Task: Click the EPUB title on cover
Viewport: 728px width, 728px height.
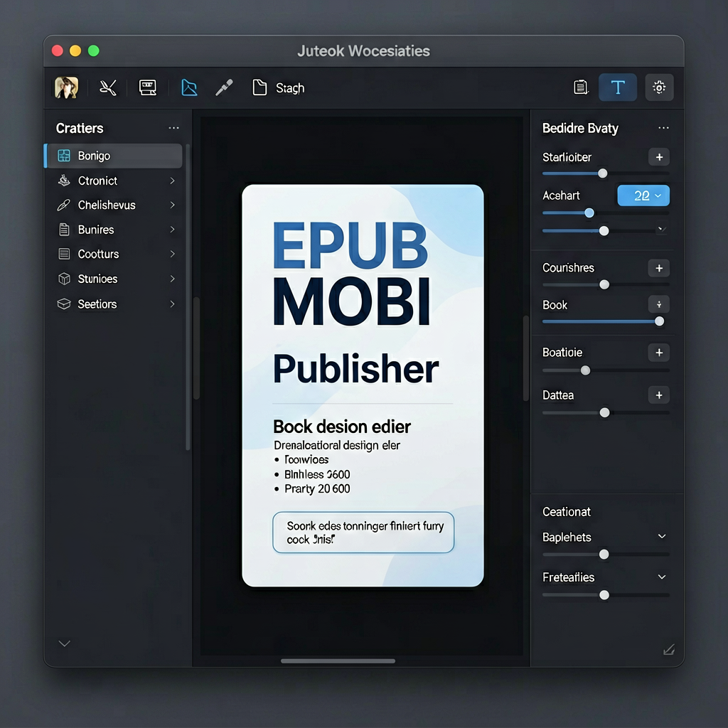Action: point(350,245)
